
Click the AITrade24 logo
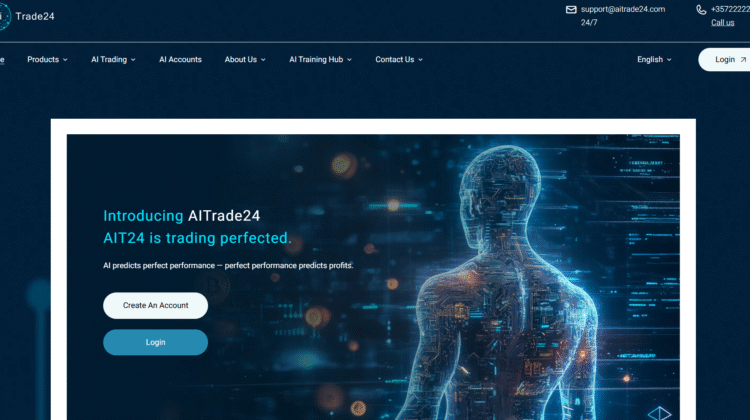click(x=5, y=14)
